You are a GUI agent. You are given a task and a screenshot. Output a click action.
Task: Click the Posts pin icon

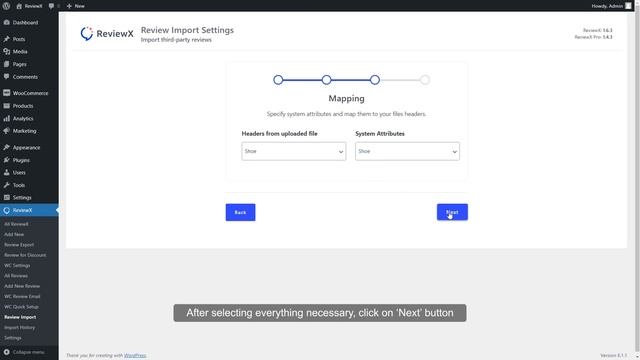(x=7, y=39)
